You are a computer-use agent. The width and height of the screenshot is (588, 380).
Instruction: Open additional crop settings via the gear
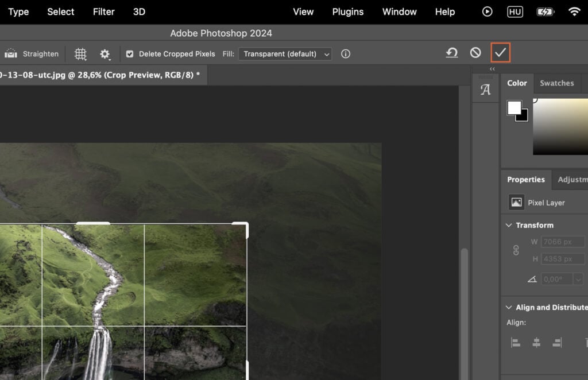(105, 53)
